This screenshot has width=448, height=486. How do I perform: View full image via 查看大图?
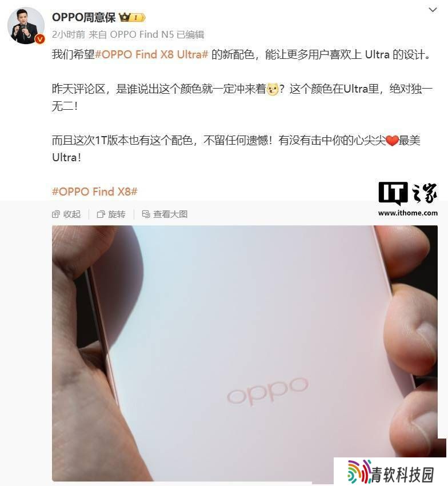[165, 214]
